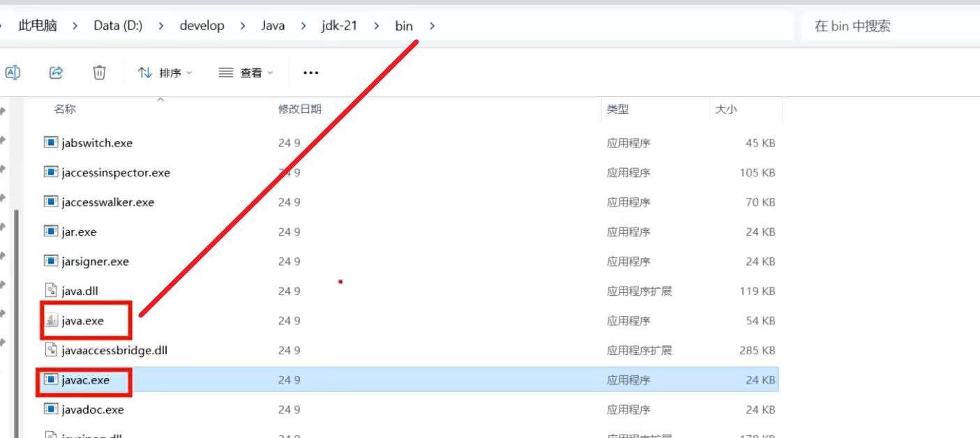
Task: Open the more options ellipsis menu
Action: coord(310,73)
